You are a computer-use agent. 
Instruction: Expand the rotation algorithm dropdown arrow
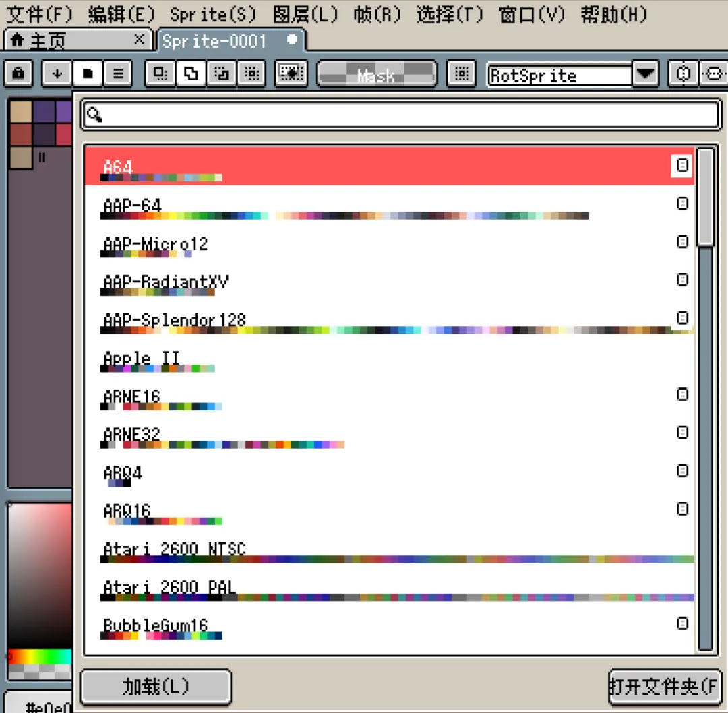(646, 74)
